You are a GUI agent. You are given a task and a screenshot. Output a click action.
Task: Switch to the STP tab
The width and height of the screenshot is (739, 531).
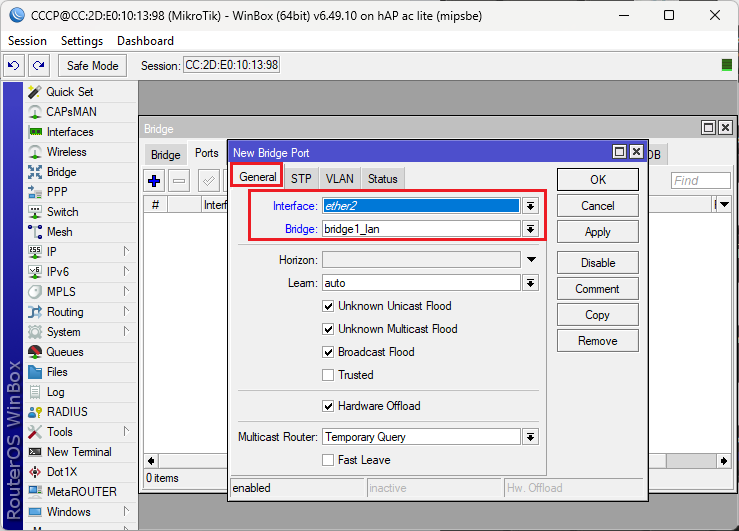coord(301,179)
